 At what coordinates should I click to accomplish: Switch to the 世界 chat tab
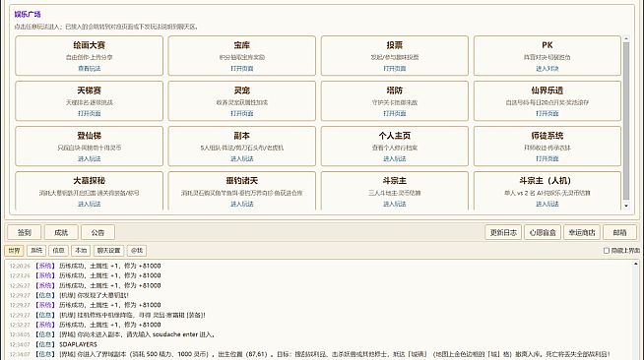[x=15, y=251]
